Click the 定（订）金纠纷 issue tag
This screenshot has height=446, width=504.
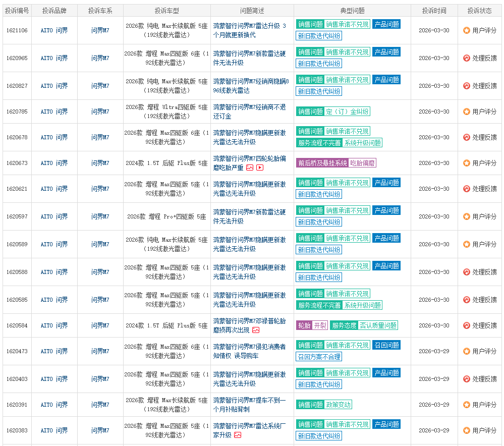point(347,111)
